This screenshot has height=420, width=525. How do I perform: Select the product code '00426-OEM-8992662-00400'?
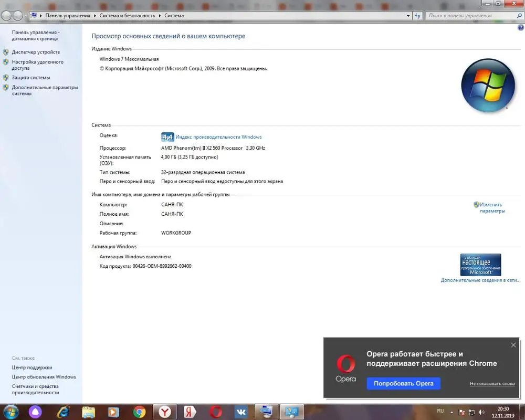[162, 266]
